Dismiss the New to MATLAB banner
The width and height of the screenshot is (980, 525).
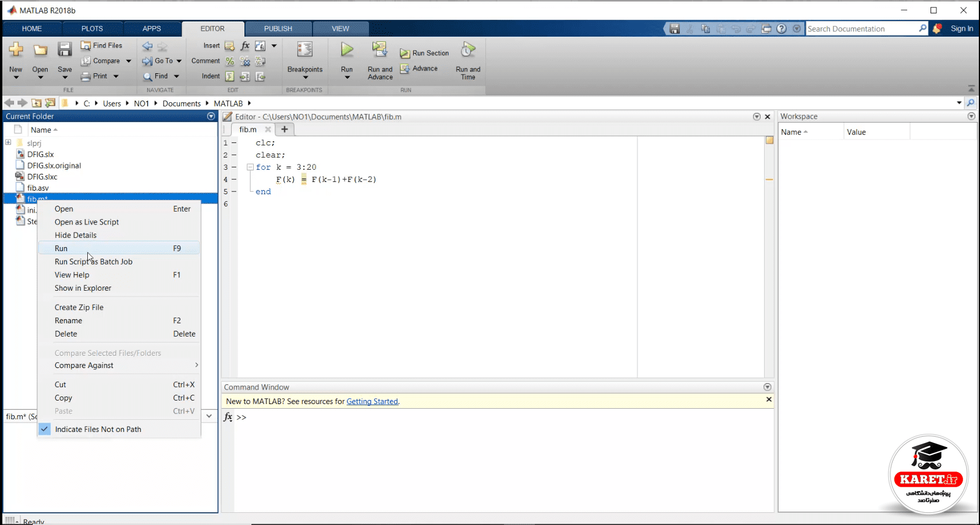click(x=769, y=399)
